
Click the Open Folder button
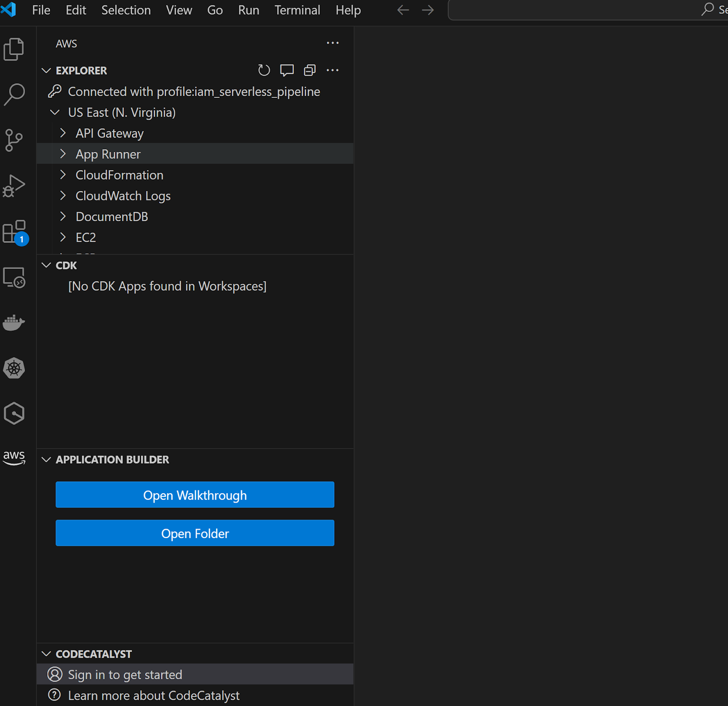click(195, 533)
